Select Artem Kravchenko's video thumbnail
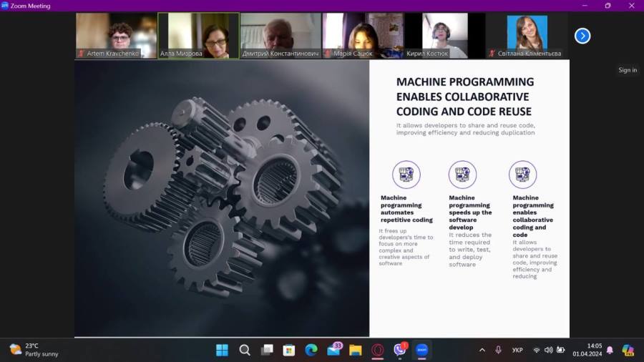Screen dimensions: 644x362 [x=116, y=36]
